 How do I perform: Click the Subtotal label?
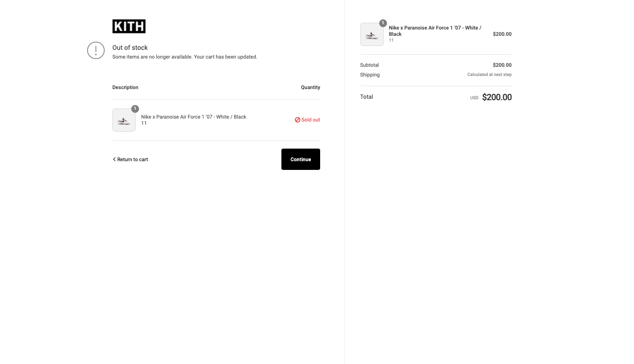tap(370, 65)
